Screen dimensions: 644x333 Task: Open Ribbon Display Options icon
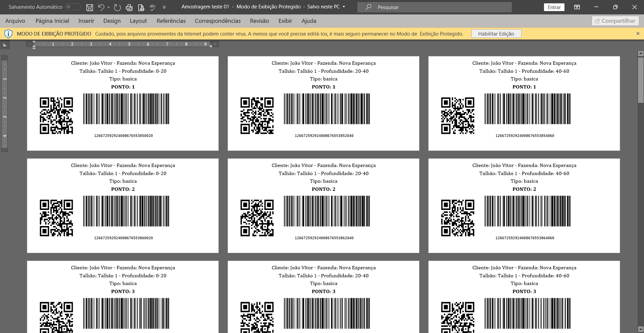click(x=577, y=7)
